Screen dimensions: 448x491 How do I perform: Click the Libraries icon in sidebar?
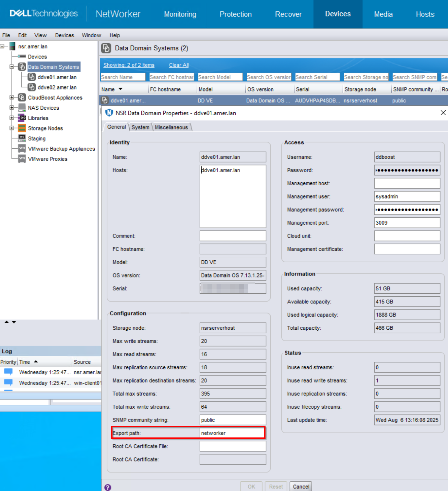coord(22,118)
